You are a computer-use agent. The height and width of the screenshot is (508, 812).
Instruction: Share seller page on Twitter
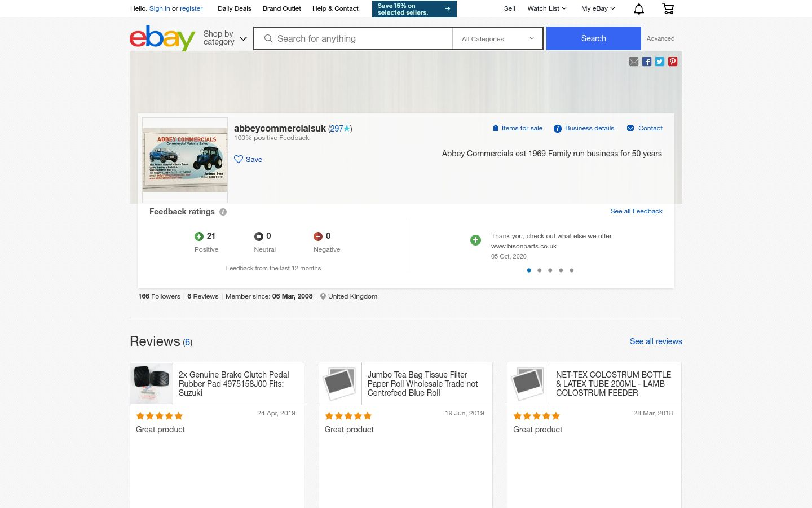660,62
